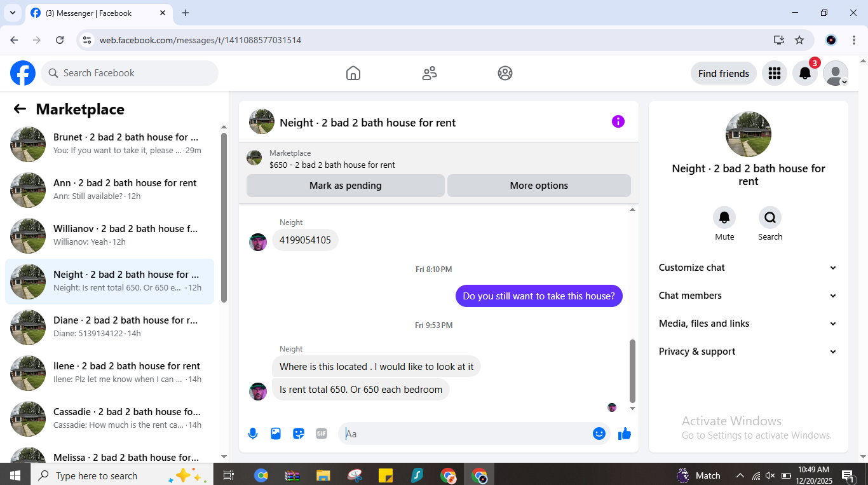This screenshot has height=485, width=868.
Task: Open Sticky Notes from the taskbar
Action: point(386,475)
